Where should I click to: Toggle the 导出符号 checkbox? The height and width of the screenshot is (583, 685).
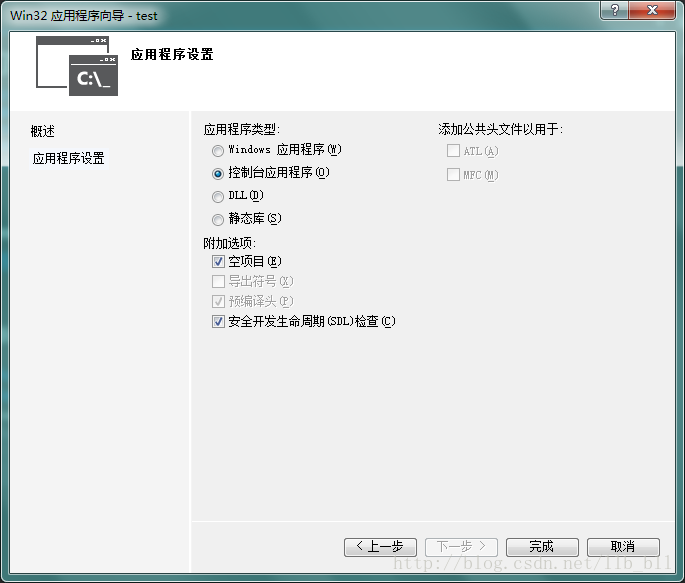[218, 281]
